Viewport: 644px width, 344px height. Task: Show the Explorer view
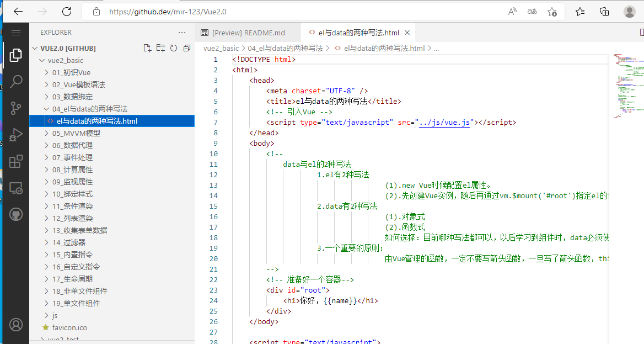[15, 55]
